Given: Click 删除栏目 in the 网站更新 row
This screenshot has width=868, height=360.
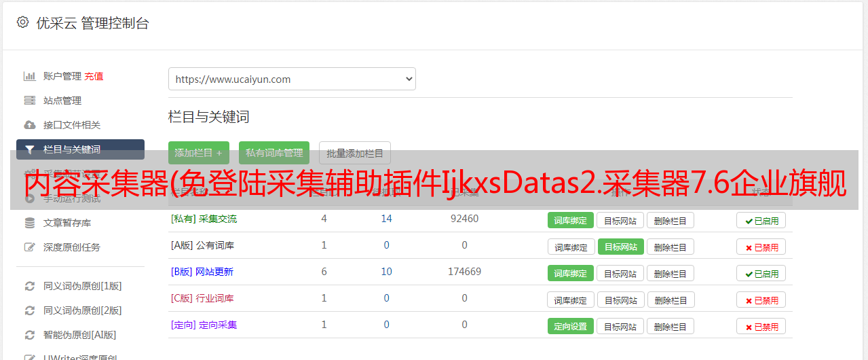Looking at the screenshot, I should (671, 273).
